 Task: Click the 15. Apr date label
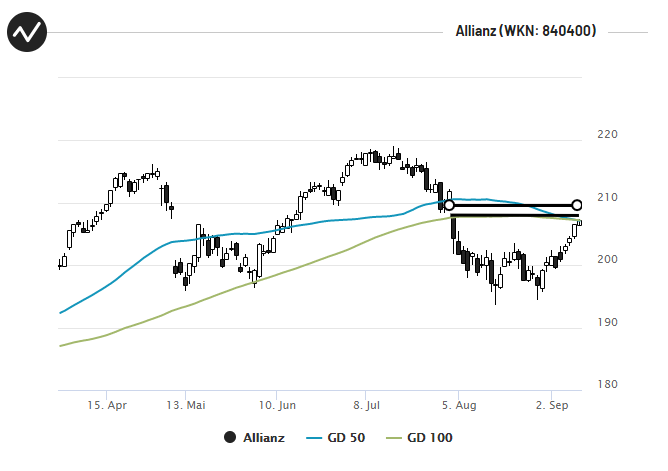[x=107, y=405]
